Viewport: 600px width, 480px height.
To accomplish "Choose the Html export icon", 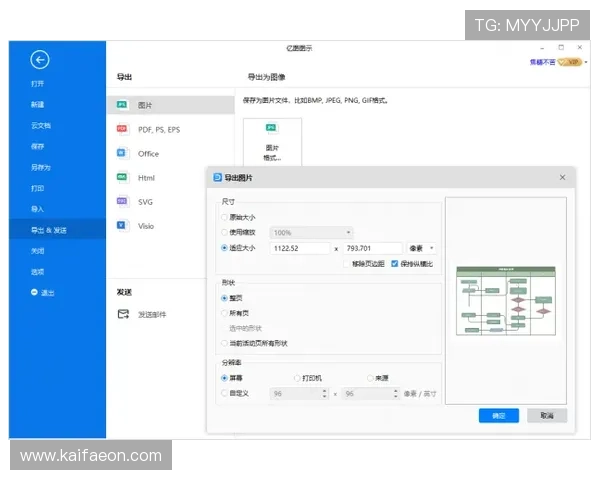I will pos(122,177).
